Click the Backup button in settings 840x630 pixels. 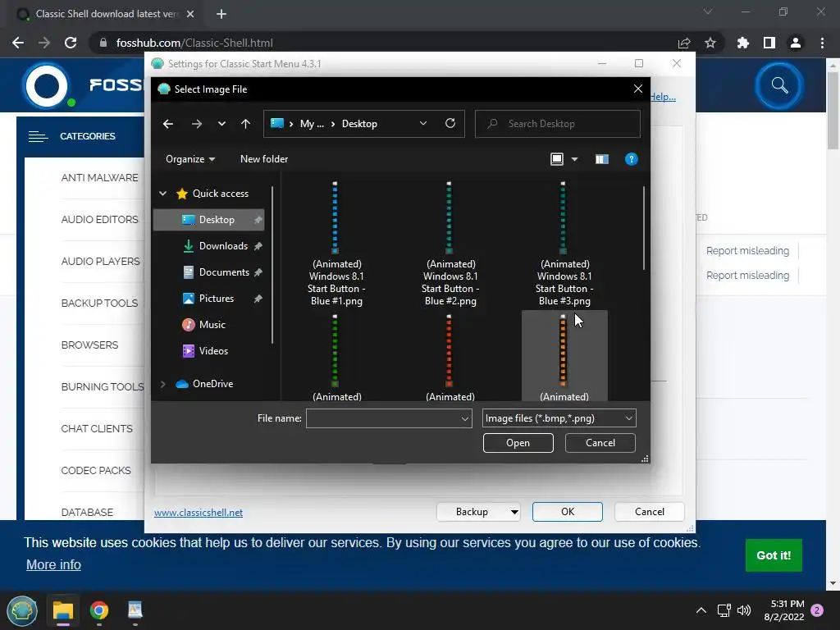472,512
